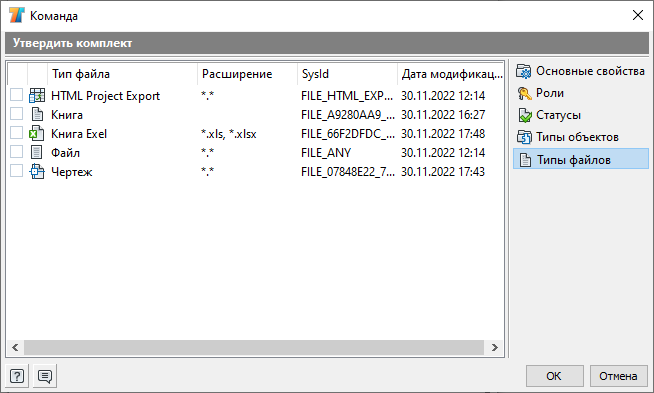Click the HTML Project Export file type icon
Viewport: 654px width, 393px height.
click(x=37, y=96)
